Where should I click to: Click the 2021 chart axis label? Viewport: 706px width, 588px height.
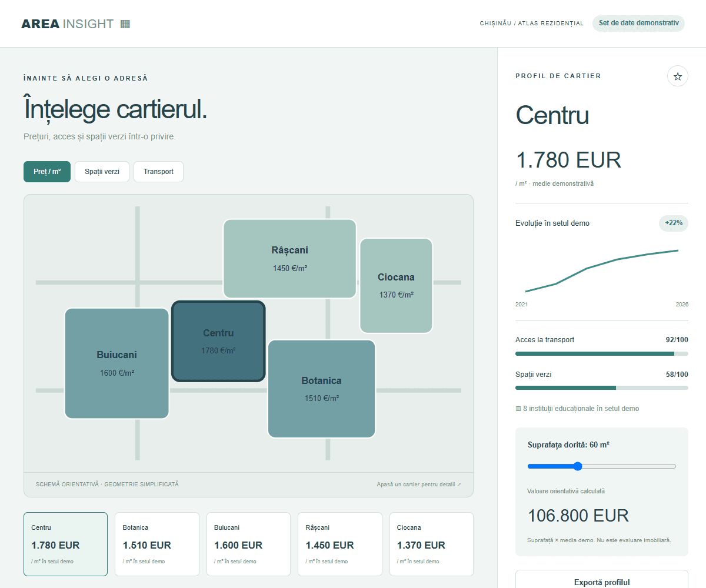pyautogui.click(x=521, y=305)
